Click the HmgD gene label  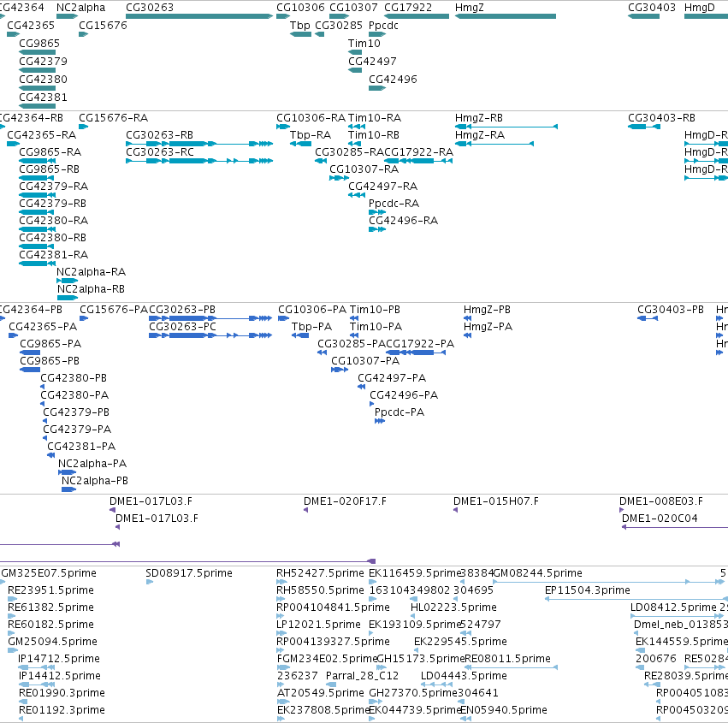[700, 8]
